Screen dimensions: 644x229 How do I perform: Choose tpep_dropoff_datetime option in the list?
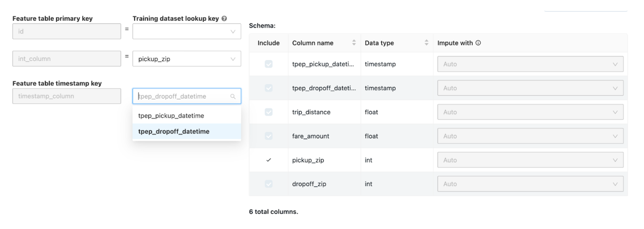174,131
